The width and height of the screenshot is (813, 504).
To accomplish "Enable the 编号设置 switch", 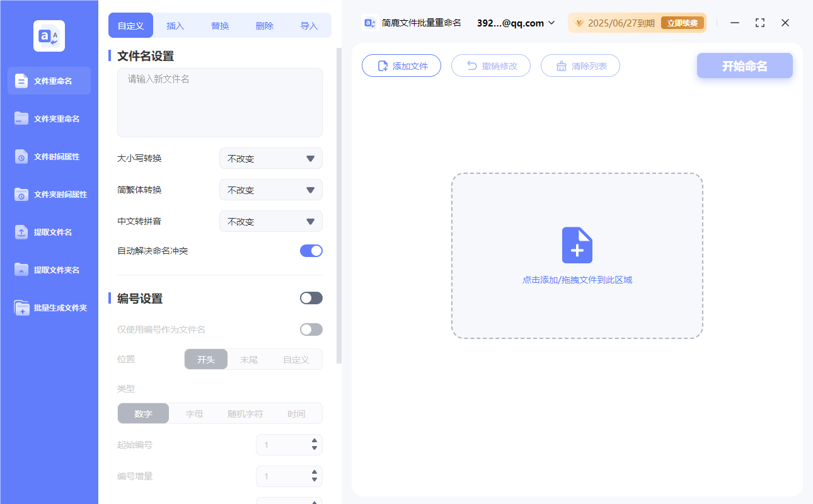I will 311,297.
